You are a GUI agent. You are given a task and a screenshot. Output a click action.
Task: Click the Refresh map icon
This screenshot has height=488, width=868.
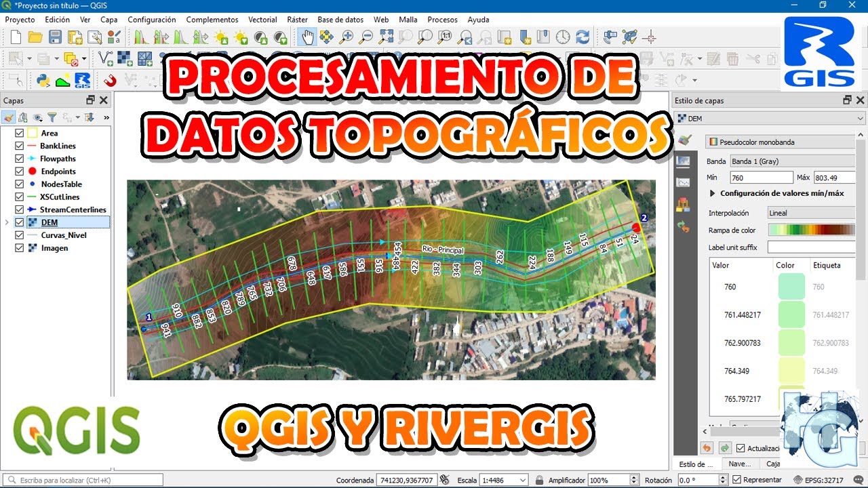583,37
